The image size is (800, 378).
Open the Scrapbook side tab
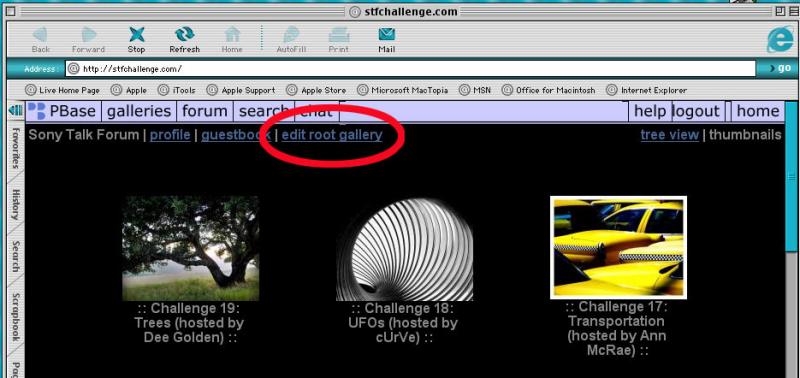pyautogui.click(x=15, y=317)
